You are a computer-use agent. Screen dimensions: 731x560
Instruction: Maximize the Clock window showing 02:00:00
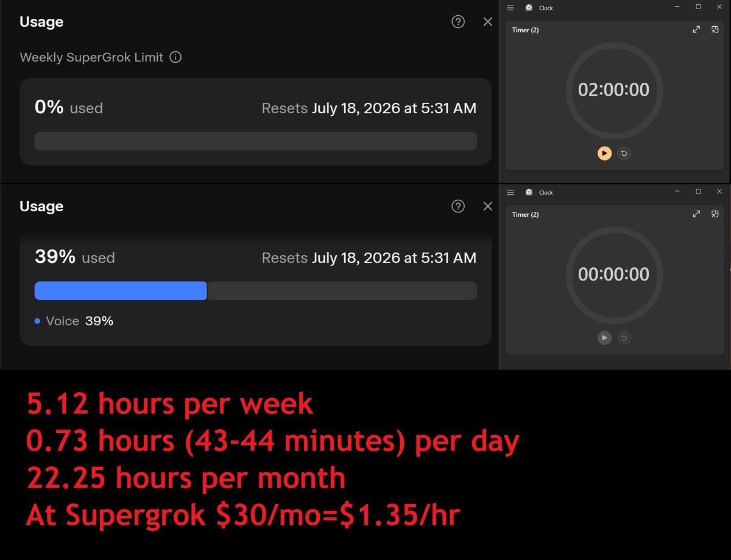[x=698, y=7]
